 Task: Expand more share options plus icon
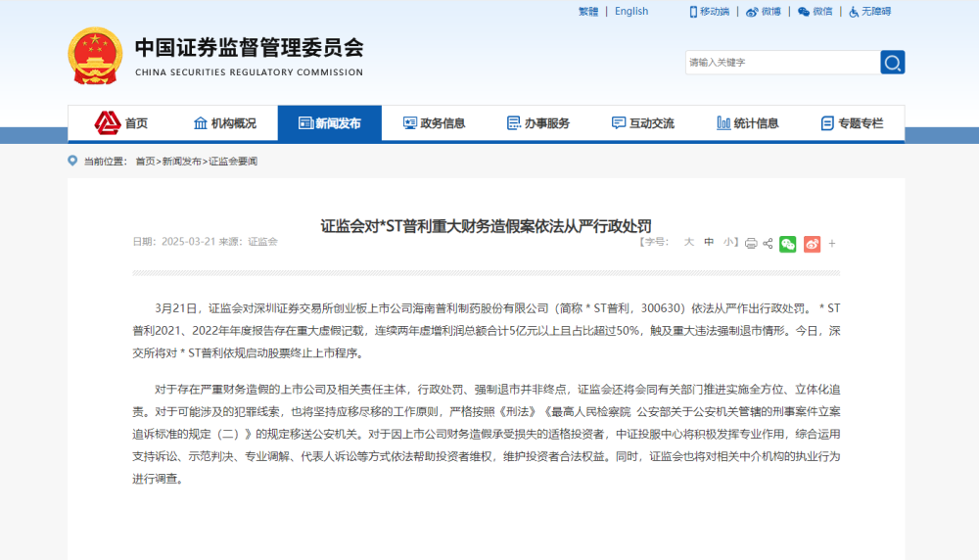click(x=832, y=244)
